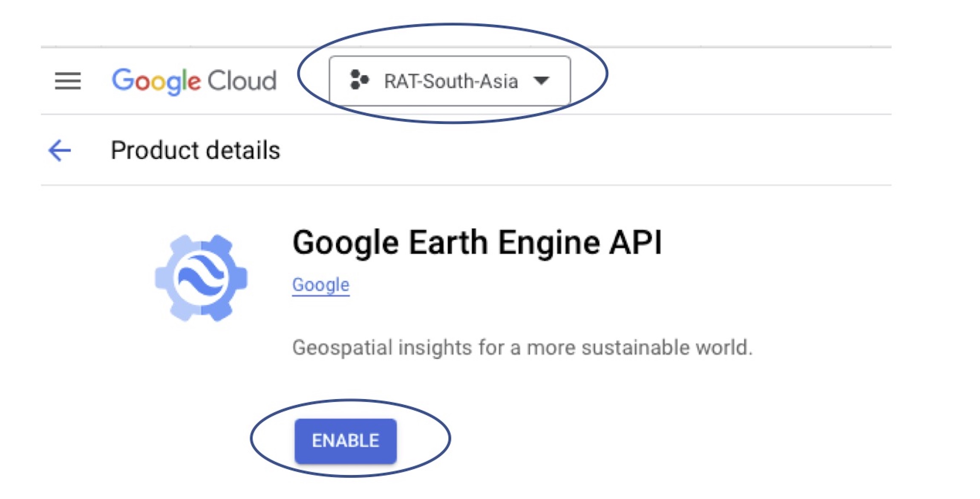Screen dimensions: 980x499
Task: Open the RAT-South-Asia project selector
Action: point(450,81)
